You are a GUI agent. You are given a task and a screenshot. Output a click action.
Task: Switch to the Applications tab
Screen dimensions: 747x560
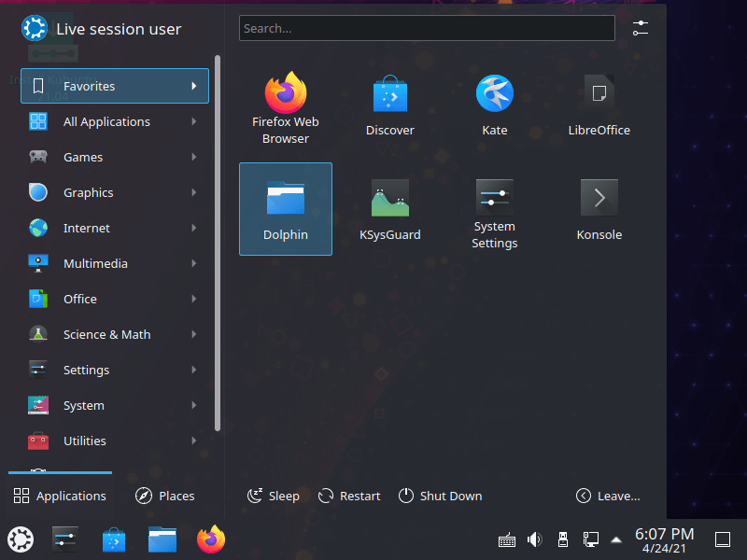(60, 496)
